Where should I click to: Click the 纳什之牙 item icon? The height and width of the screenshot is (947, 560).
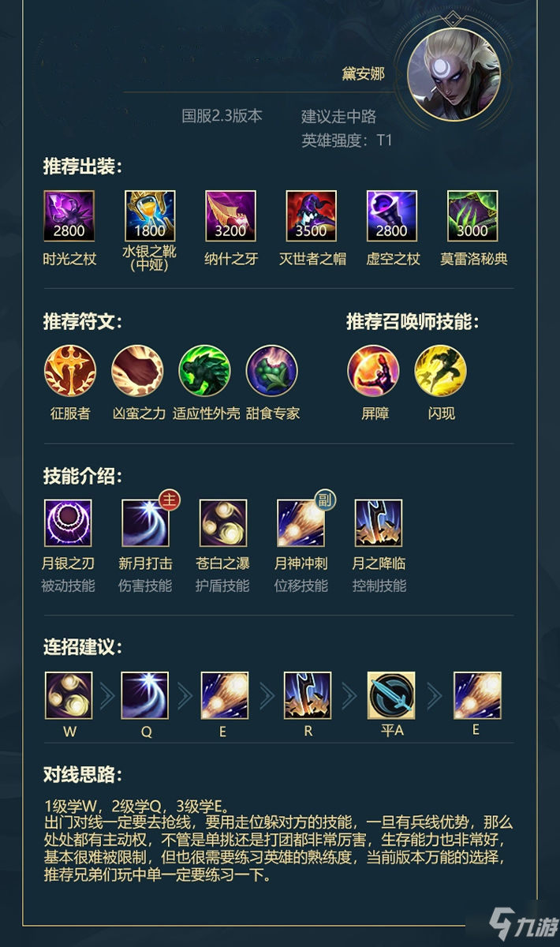click(x=230, y=215)
